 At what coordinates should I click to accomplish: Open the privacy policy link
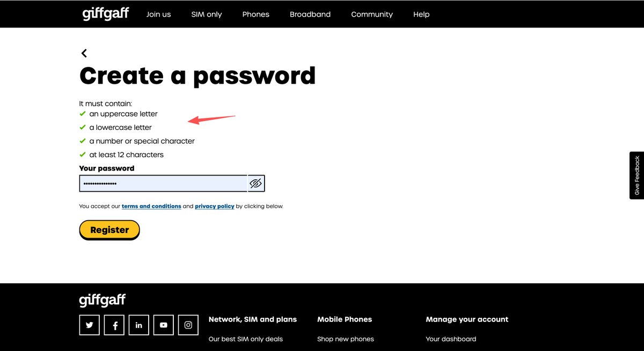point(215,206)
